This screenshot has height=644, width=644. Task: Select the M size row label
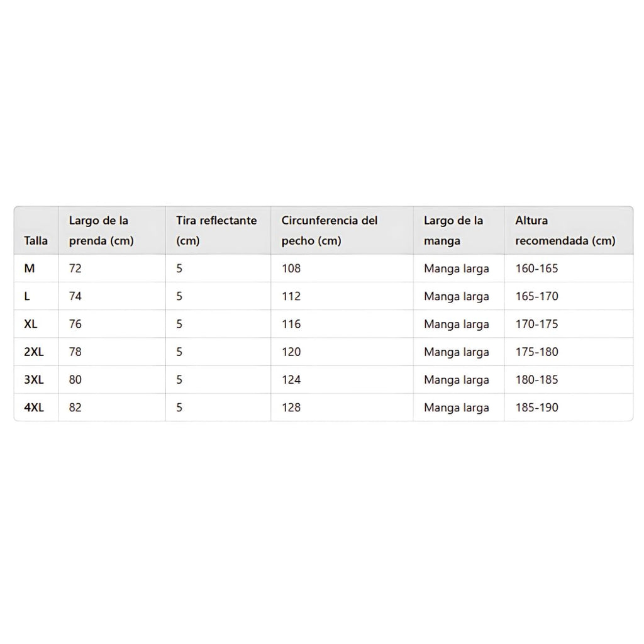click(x=30, y=269)
